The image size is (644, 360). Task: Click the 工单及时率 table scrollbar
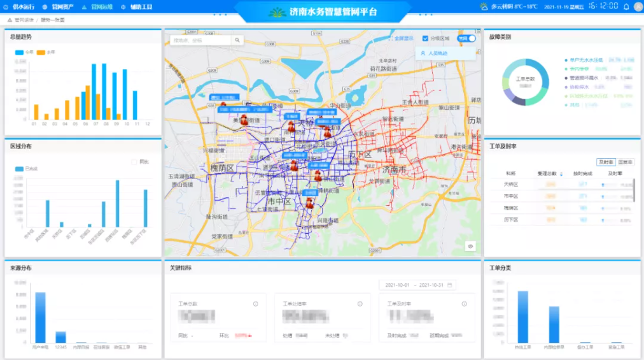click(634, 190)
